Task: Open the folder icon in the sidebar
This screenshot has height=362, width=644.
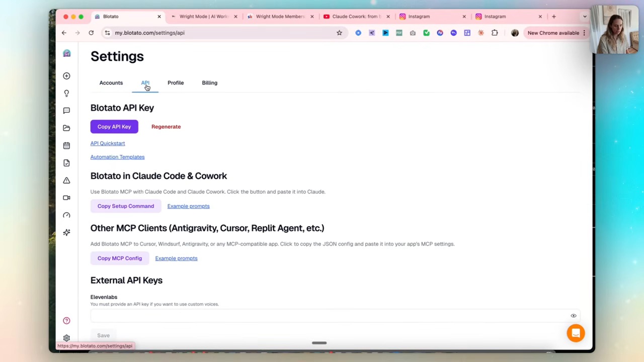Action: [x=66, y=128]
